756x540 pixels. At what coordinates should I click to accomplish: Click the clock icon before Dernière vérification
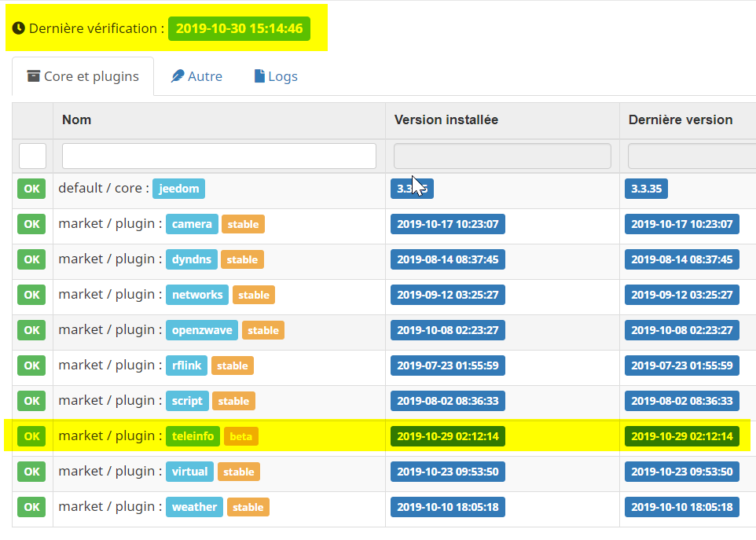(x=18, y=28)
